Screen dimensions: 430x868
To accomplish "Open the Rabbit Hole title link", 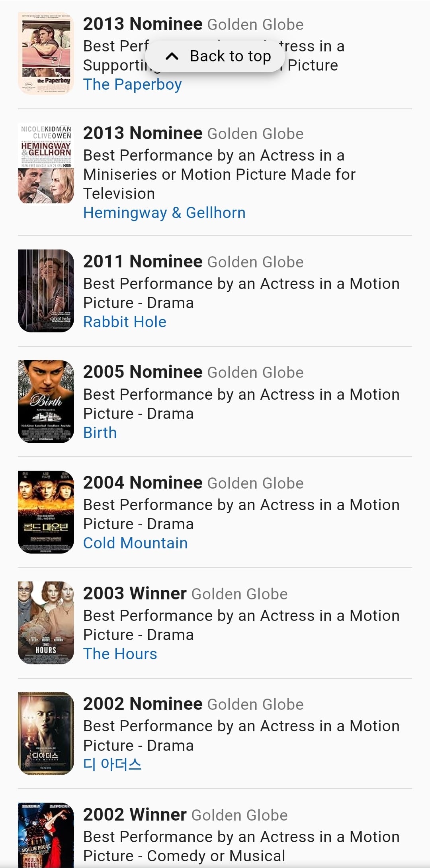I will [x=125, y=322].
